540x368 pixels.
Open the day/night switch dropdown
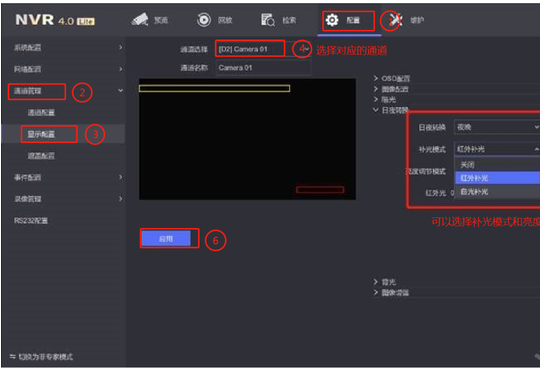[497, 127]
